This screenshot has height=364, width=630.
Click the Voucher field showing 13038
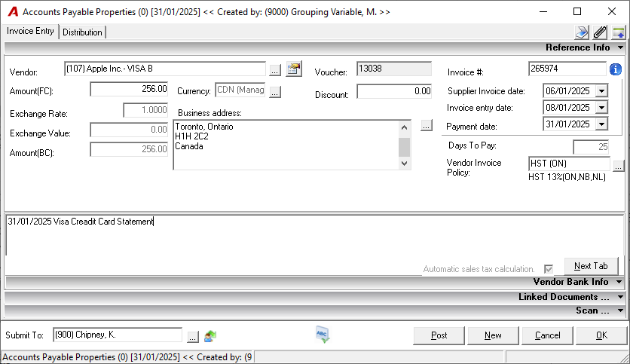(394, 69)
